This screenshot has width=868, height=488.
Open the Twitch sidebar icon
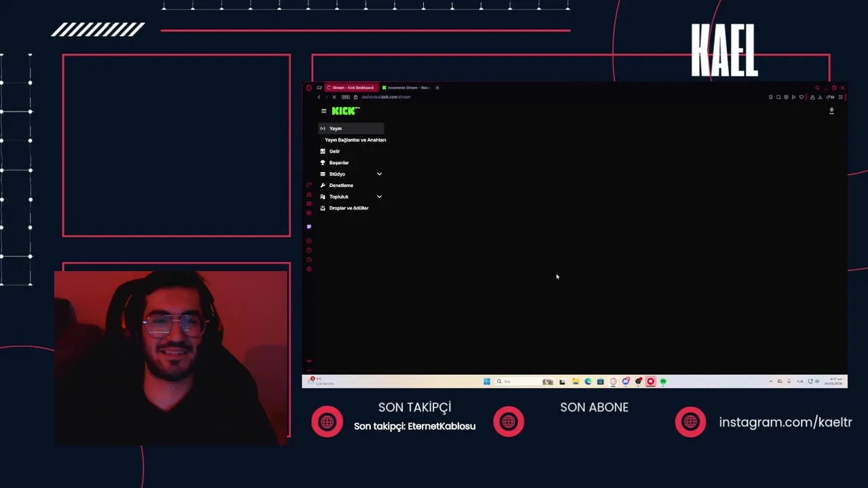(309, 226)
